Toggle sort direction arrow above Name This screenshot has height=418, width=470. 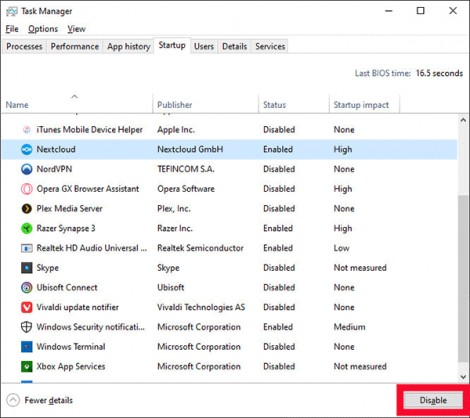point(74,97)
